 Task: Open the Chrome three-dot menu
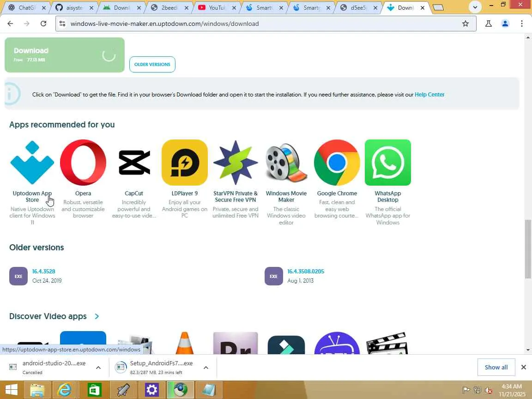point(522,24)
